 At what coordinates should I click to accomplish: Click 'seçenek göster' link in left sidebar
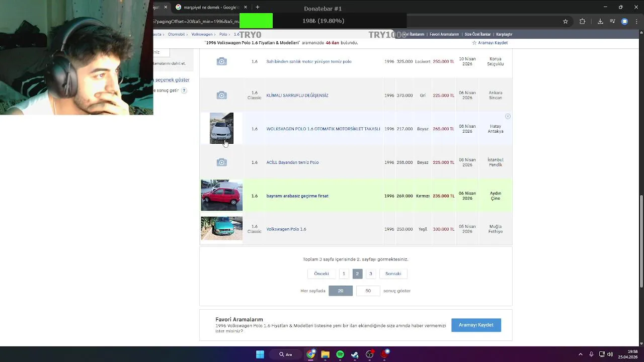pos(172,80)
